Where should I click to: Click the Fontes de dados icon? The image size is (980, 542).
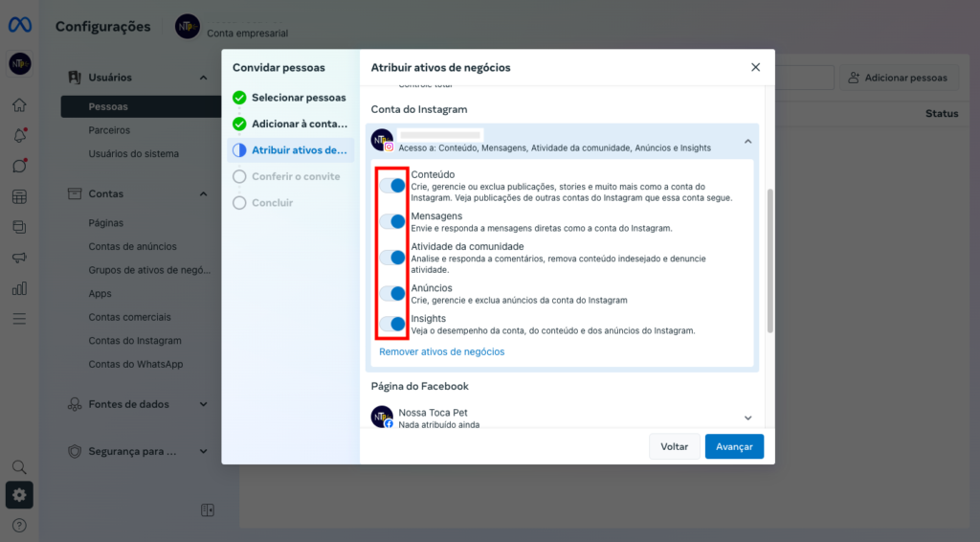(75, 404)
